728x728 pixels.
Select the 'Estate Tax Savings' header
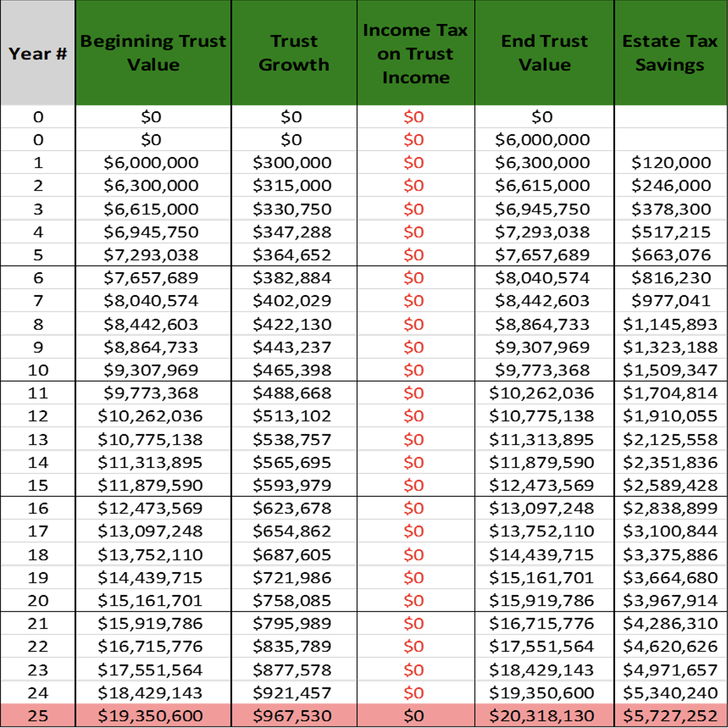670,53
